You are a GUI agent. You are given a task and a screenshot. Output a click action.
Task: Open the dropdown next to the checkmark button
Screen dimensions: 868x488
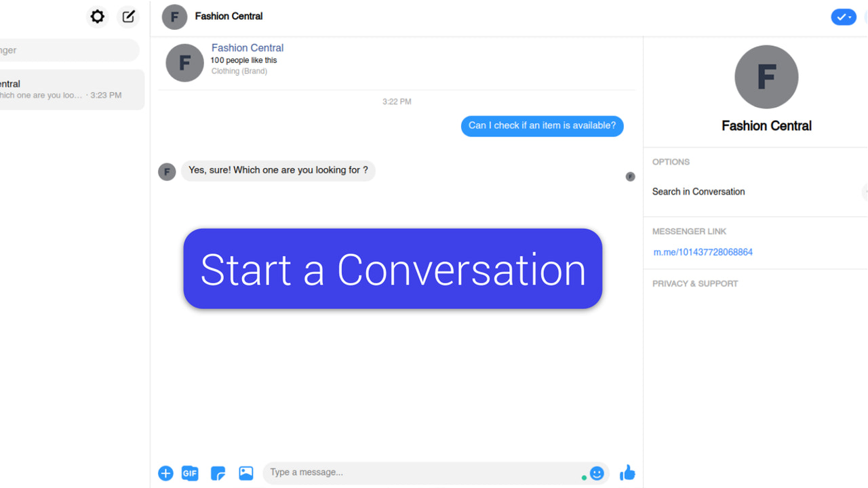click(850, 17)
